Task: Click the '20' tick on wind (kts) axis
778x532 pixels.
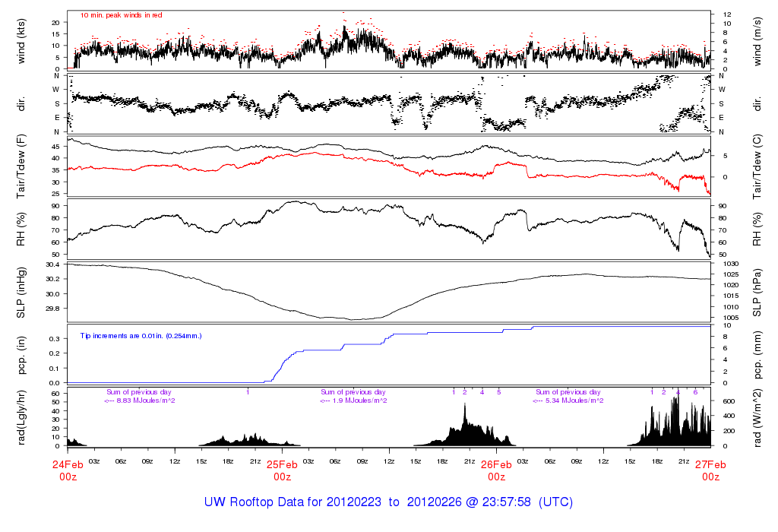Action: 55,23
